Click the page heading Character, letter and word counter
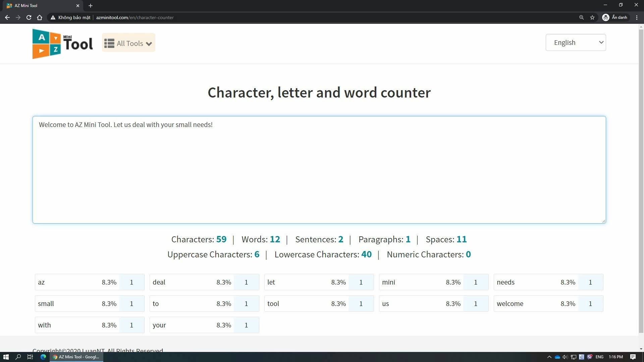644x362 pixels. 319,93
